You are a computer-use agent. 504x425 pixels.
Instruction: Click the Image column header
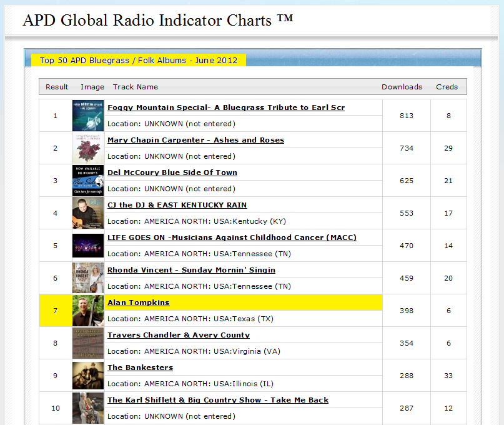pos(92,87)
